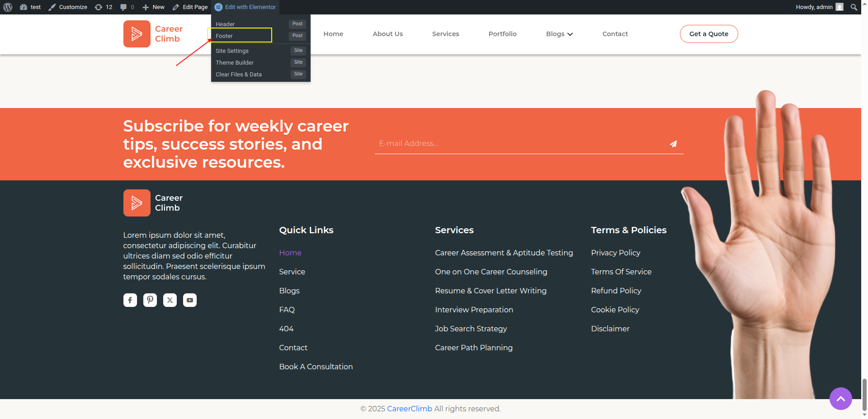Screen dimensions: 868x419
Task: Click Contact under Quick Links
Action: [x=293, y=348]
